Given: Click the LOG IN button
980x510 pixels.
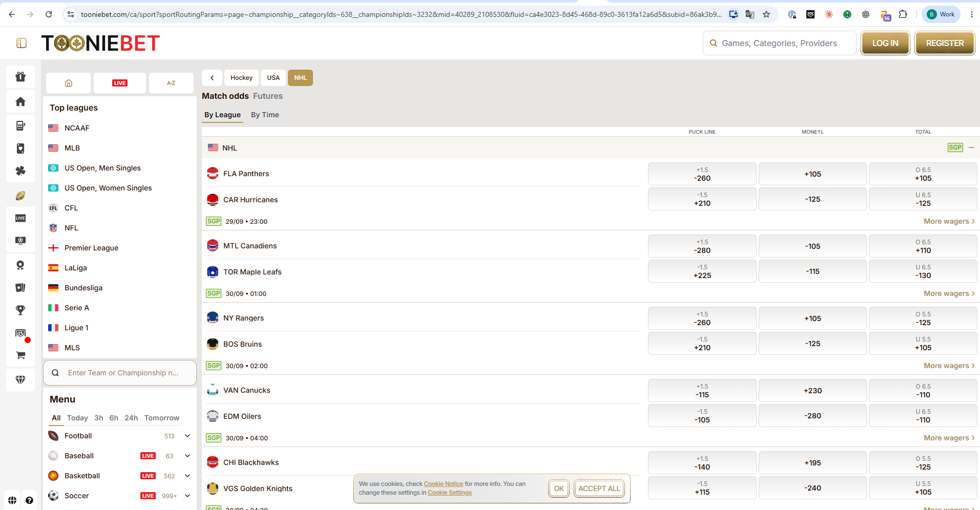Looking at the screenshot, I should [885, 43].
